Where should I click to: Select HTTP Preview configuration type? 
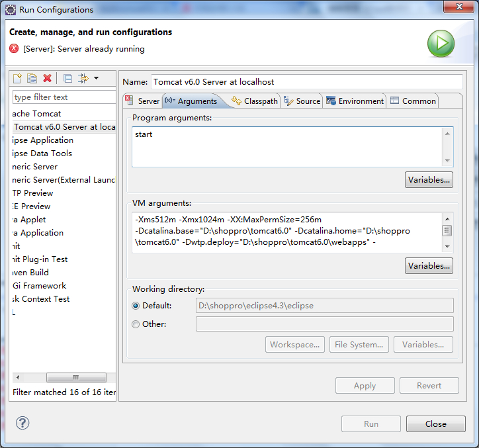coord(32,193)
